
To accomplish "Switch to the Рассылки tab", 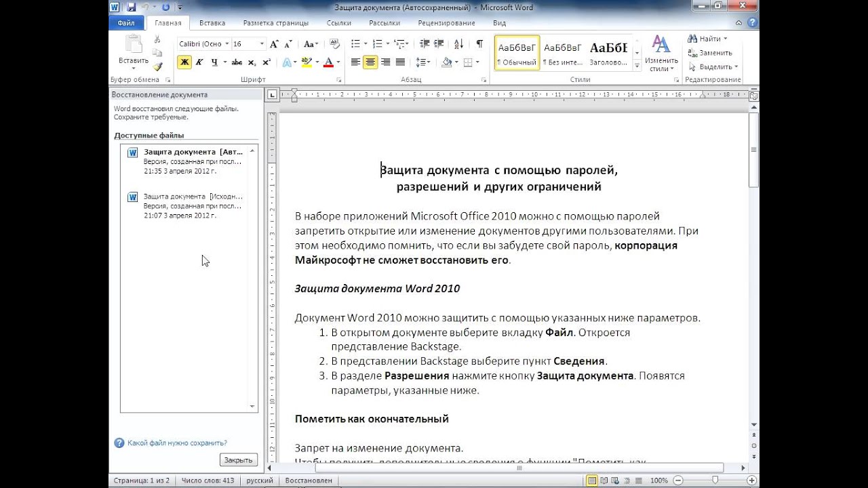I will tap(384, 22).
